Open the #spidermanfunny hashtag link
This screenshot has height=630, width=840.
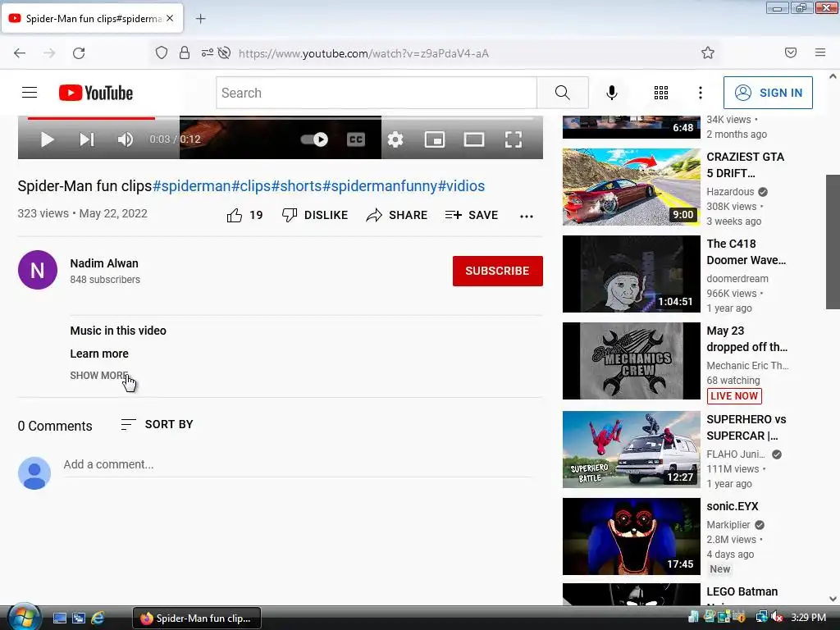click(x=380, y=186)
